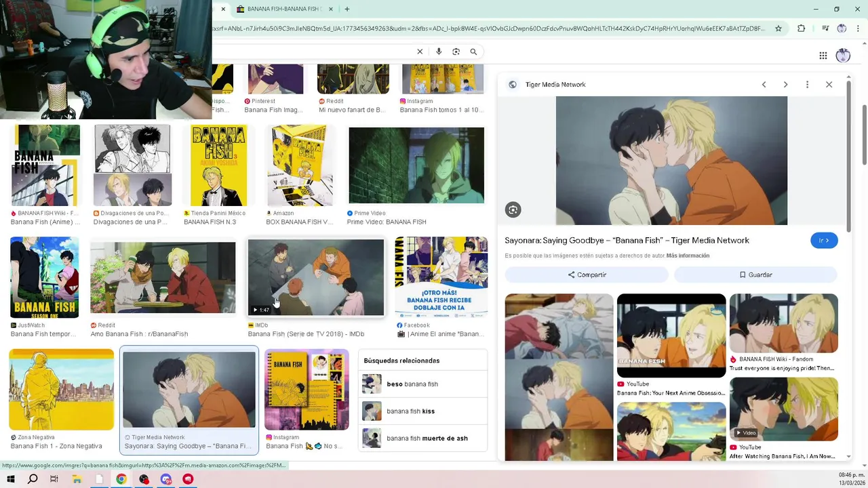Open the Facebook 'doblaje con IA' image
The image size is (868, 488).
pyautogui.click(x=441, y=277)
